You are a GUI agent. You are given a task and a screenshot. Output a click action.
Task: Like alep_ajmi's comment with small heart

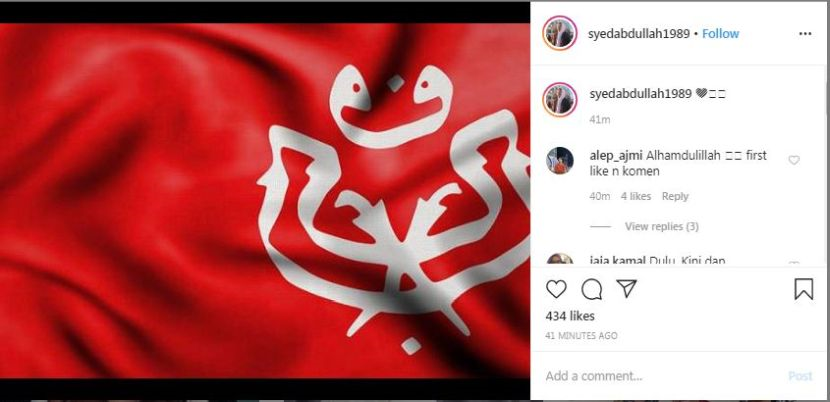(794, 160)
